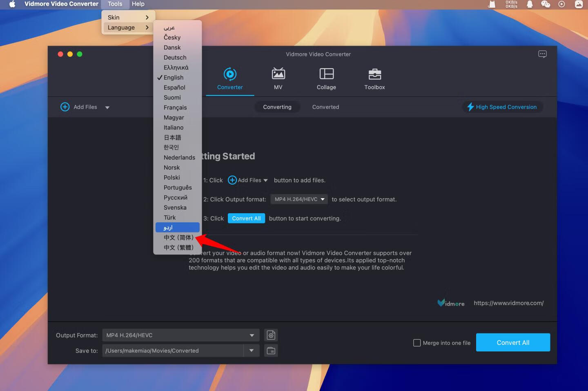Viewport: 588px width, 391px height.
Task: Select Português language
Action: click(x=178, y=188)
